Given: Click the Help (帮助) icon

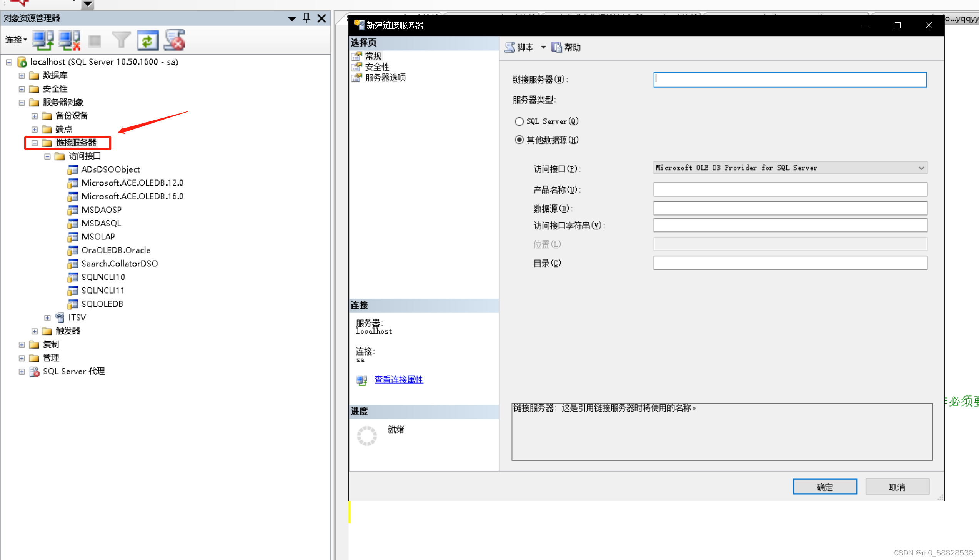Looking at the screenshot, I should pyautogui.click(x=556, y=47).
